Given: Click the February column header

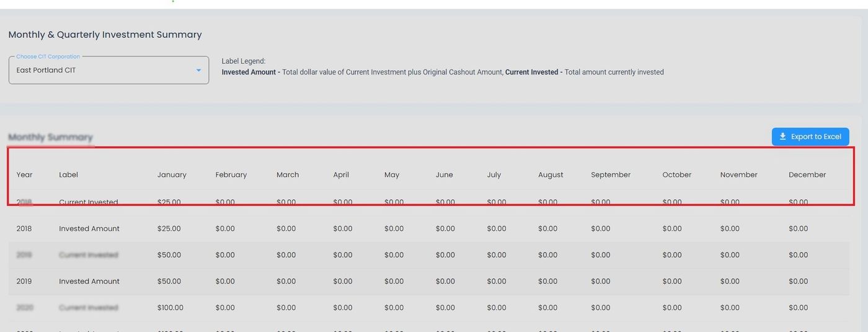Looking at the screenshot, I should (231, 175).
